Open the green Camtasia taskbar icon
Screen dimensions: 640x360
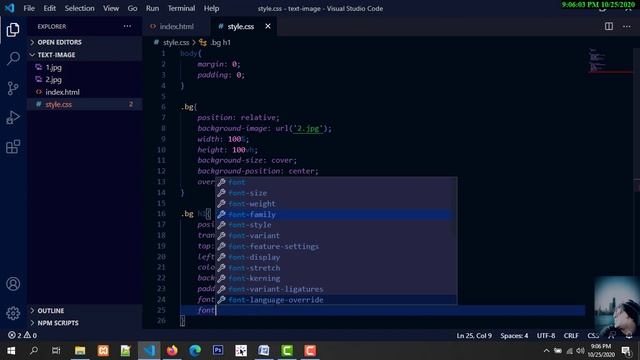click(x=287, y=350)
